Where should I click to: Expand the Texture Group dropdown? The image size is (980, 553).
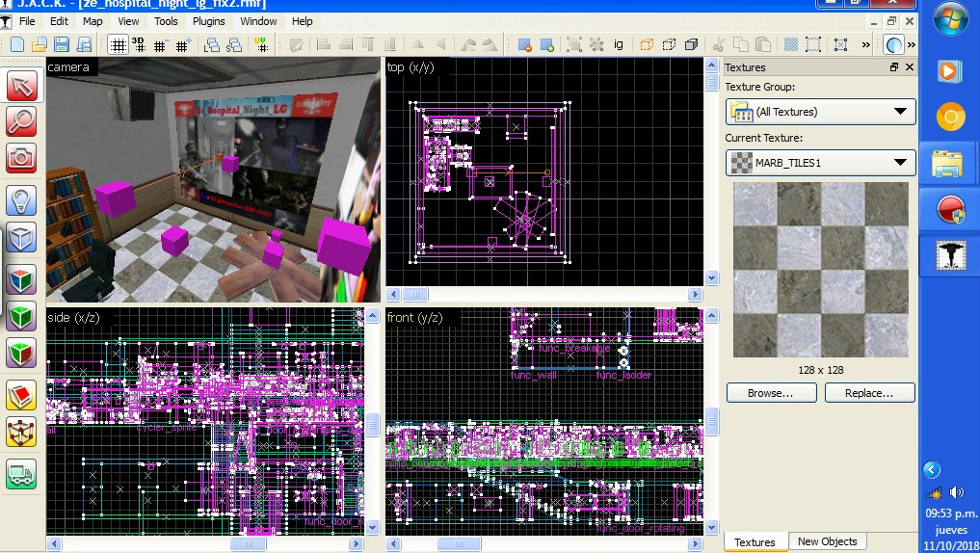pyautogui.click(x=900, y=112)
